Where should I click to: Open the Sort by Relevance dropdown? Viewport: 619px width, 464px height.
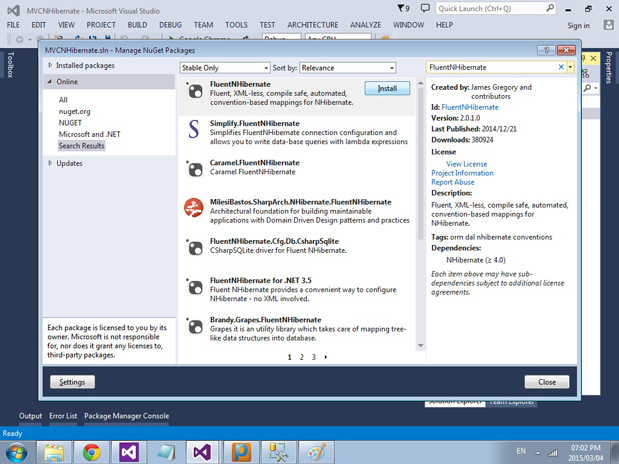point(348,68)
